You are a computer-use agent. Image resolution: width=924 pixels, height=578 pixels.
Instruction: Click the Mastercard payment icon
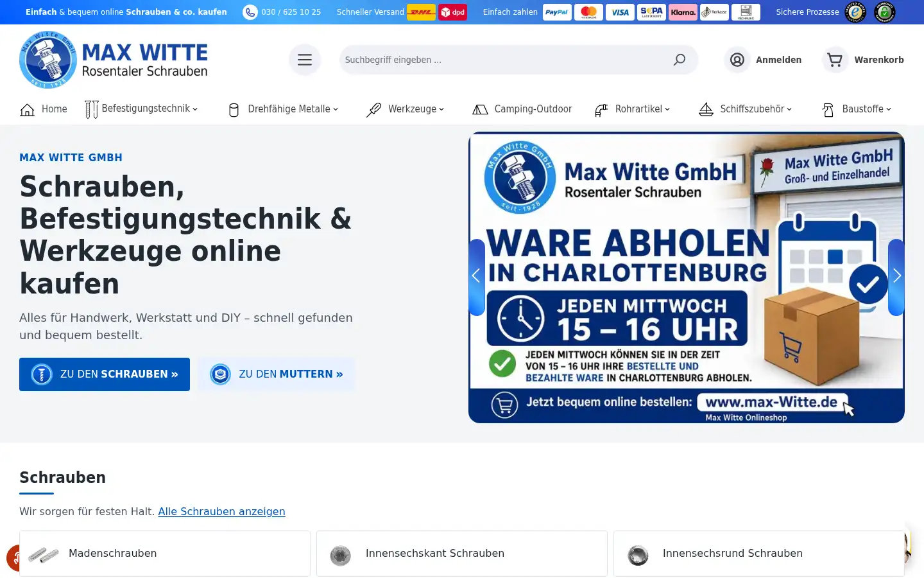point(588,12)
